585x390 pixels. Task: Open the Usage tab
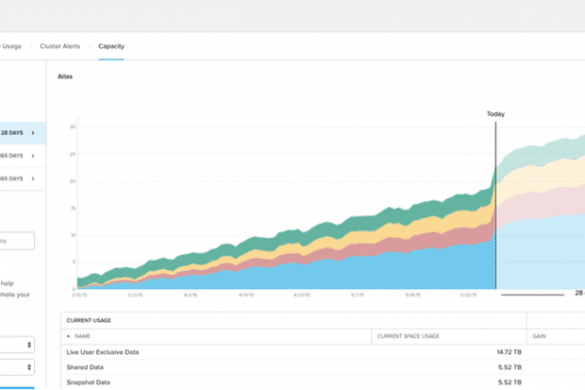[x=11, y=46]
